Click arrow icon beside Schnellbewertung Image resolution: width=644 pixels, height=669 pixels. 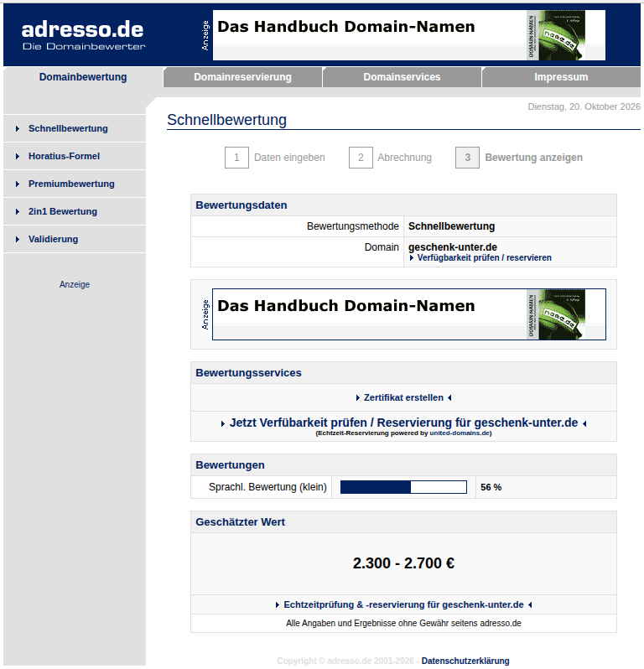[18, 128]
